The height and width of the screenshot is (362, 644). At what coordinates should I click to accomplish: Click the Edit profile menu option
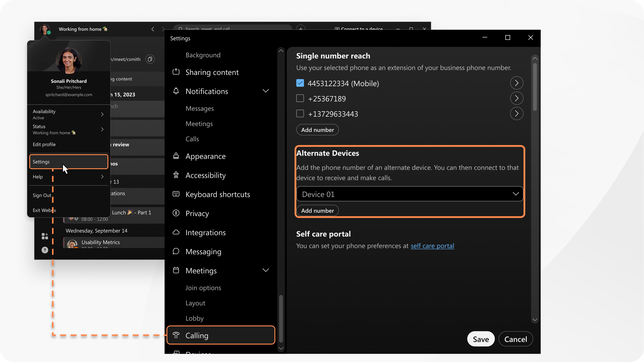tap(44, 144)
